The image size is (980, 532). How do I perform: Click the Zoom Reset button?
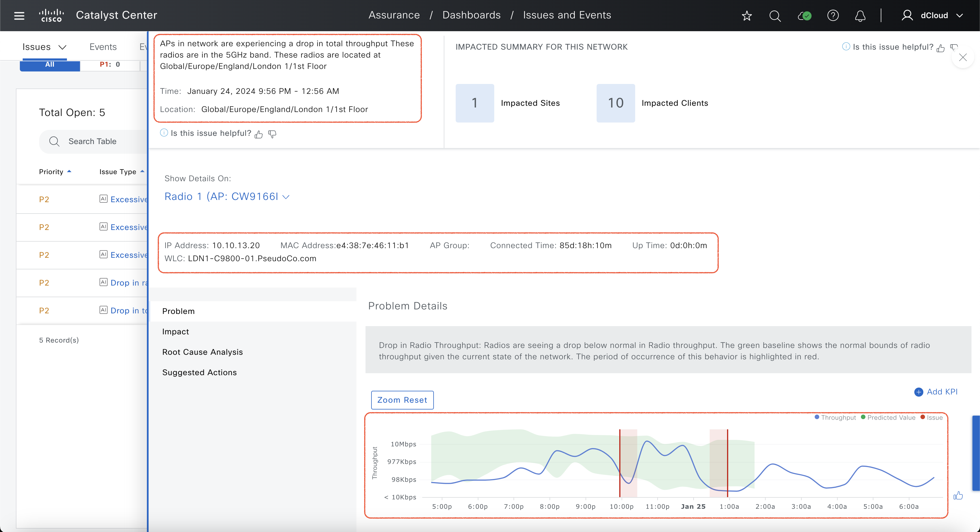(x=402, y=400)
